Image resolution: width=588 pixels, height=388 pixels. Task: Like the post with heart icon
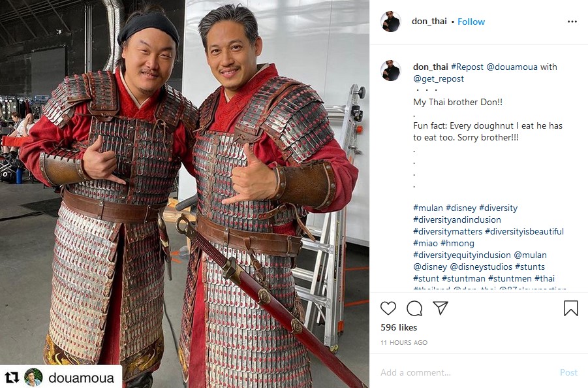(388, 308)
